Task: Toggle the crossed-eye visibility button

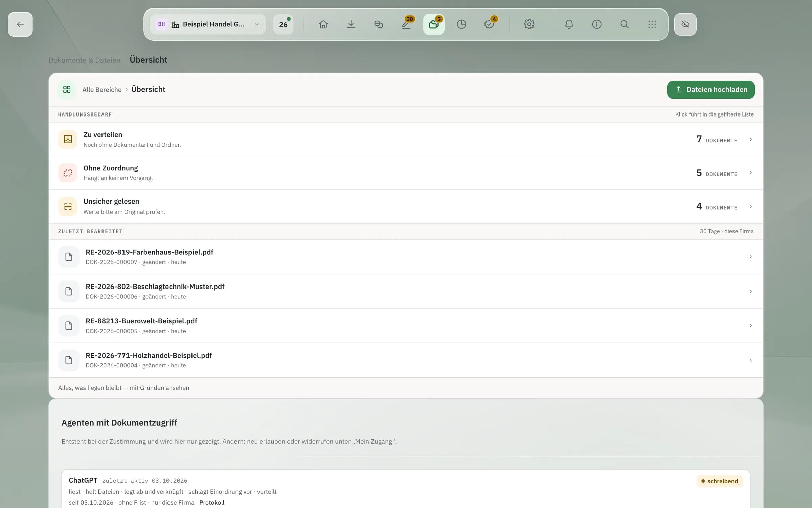Action: tap(685, 24)
